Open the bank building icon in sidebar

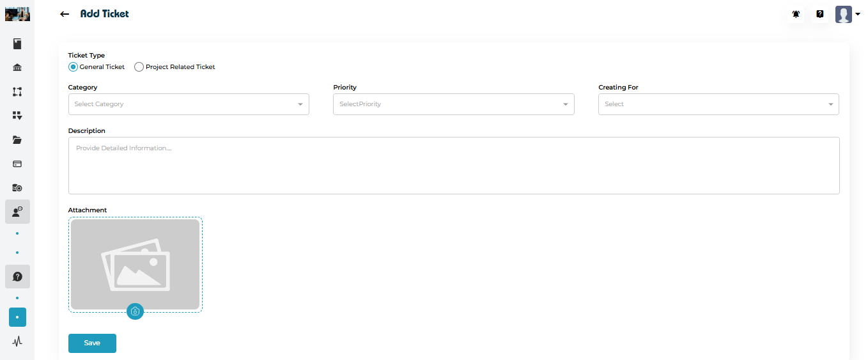[17, 68]
